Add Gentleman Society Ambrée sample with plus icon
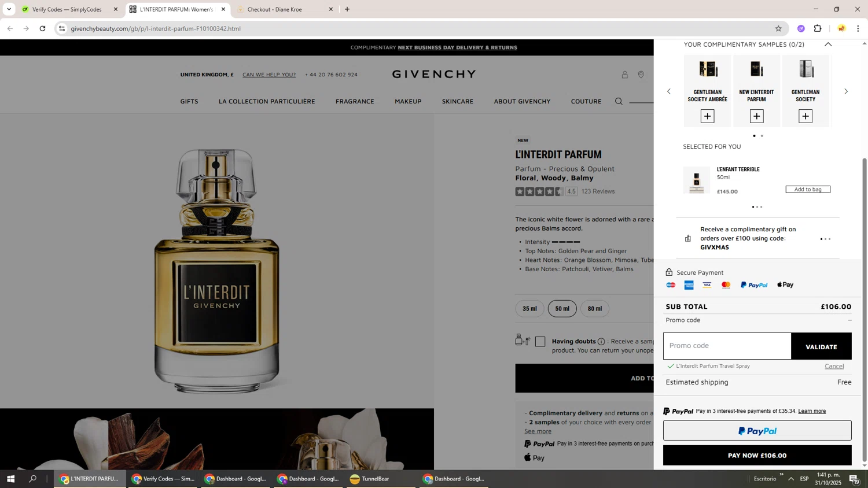 [707, 116]
